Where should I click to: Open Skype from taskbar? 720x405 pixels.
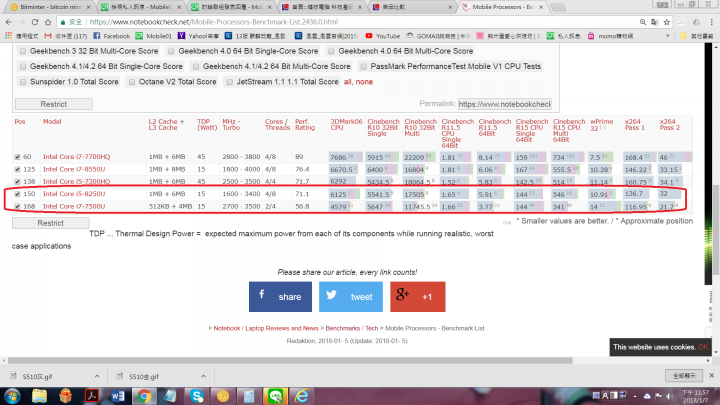tap(197, 396)
